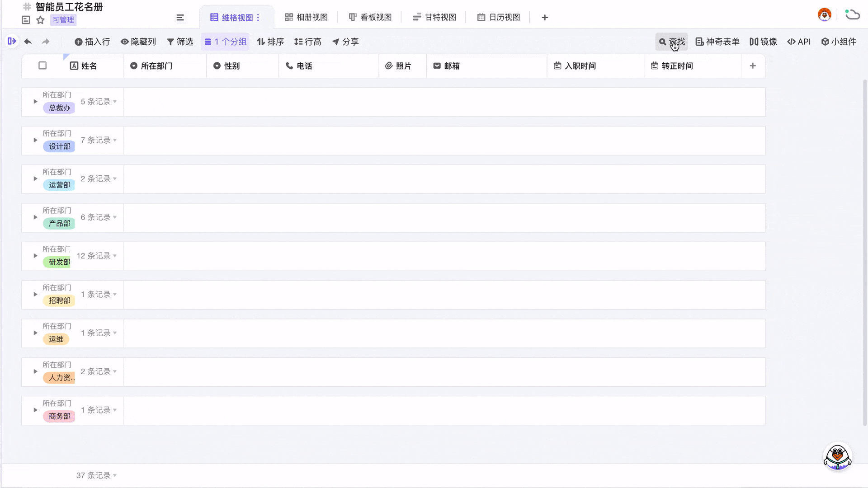Click the 插入行 insert row icon
The image size is (868, 488).
92,41
